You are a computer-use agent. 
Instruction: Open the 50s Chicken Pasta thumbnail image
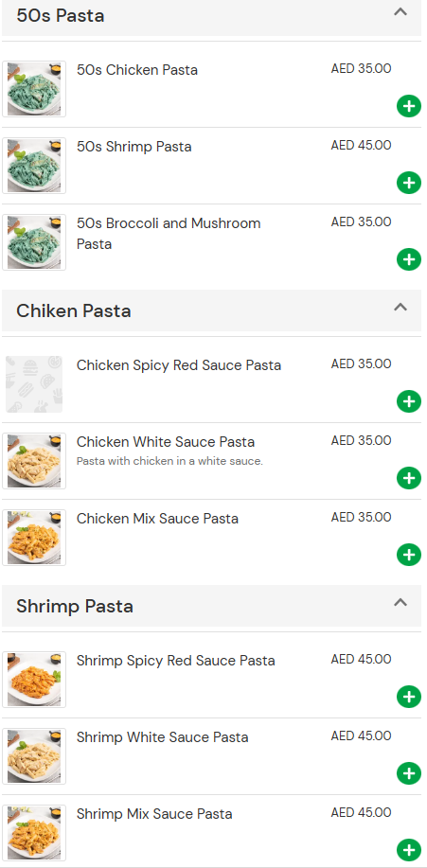click(x=34, y=89)
